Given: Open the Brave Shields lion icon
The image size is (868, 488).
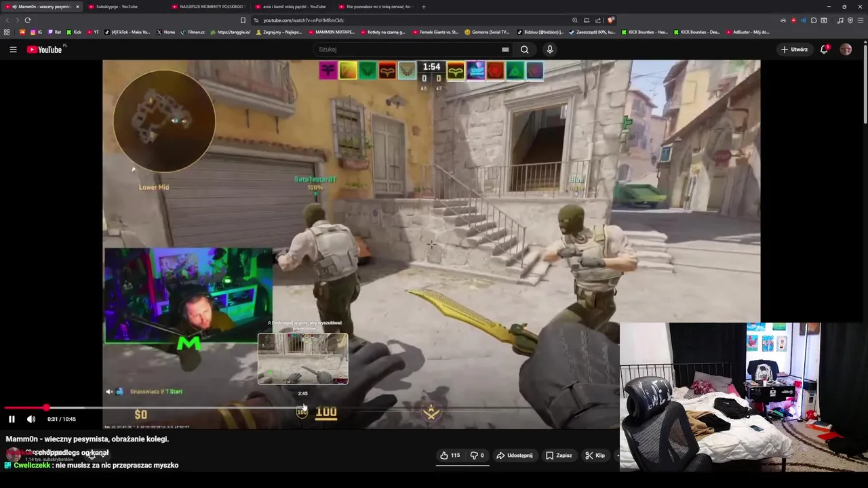Looking at the screenshot, I should pos(611,20).
